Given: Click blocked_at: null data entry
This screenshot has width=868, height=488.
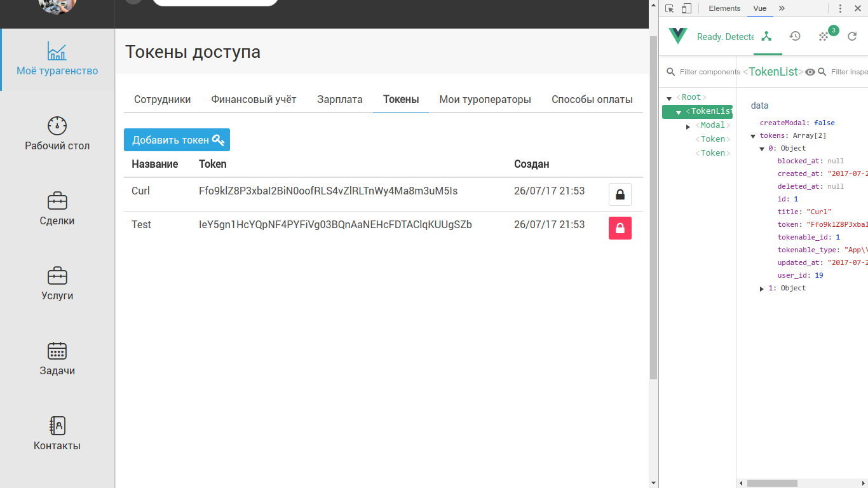Looking at the screenshot, I should coord(811,161).
